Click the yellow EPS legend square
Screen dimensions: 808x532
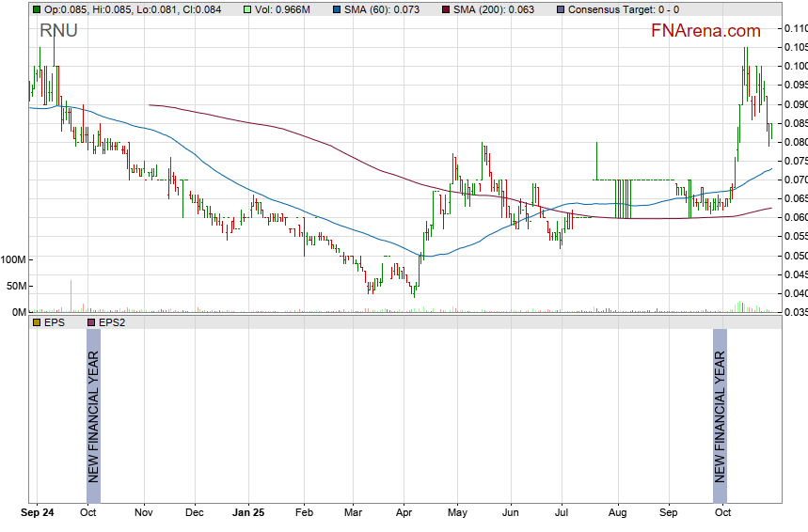click(x=37, y=321)
